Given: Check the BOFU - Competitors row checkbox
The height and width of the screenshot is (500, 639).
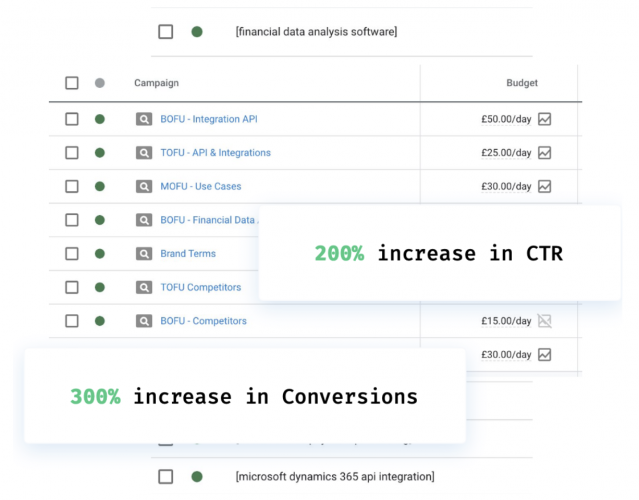Looking at the screenshot, I should 72,321.
